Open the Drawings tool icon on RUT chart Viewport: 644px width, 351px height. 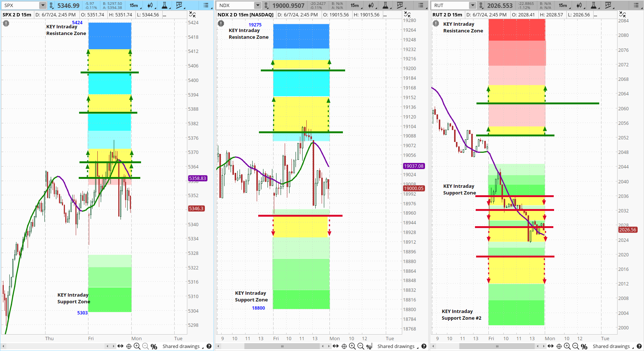(608, 5)
